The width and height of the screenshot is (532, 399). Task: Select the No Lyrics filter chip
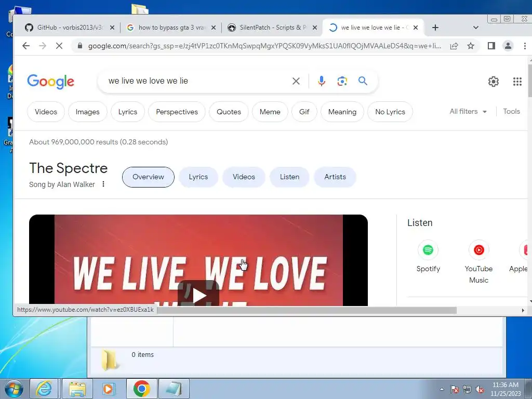[390, 112]
